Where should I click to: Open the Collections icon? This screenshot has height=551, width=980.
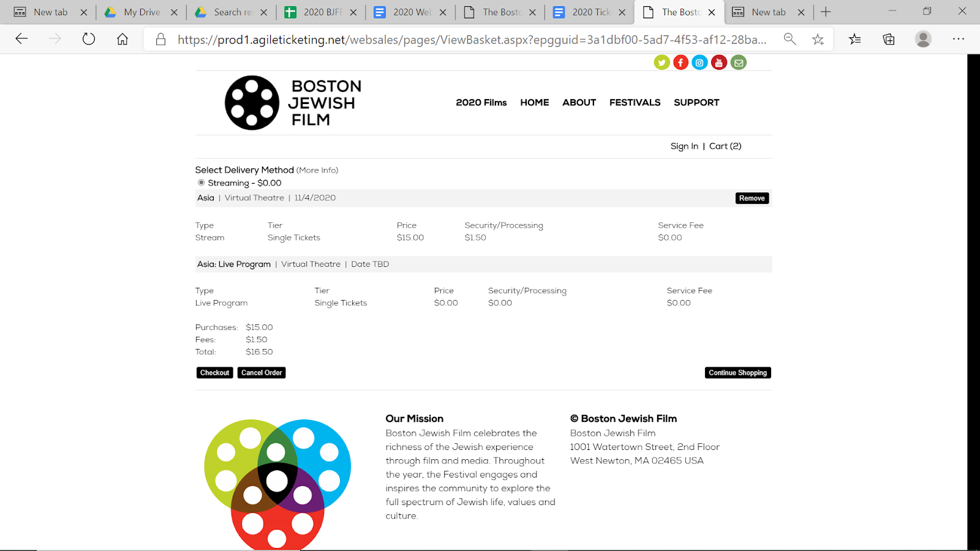pyautogui.click(x=889, y=39)
